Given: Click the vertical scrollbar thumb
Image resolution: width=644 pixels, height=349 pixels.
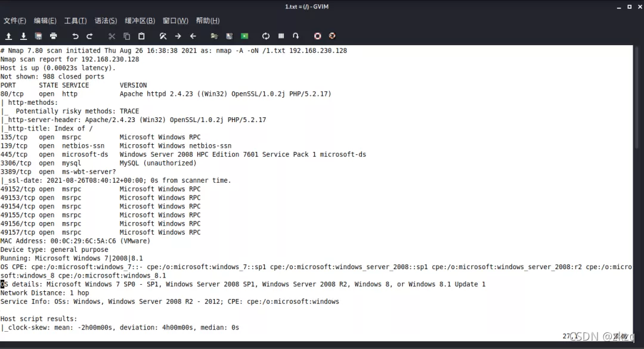Looking at the screenshot, I should (x=637, y=97).
